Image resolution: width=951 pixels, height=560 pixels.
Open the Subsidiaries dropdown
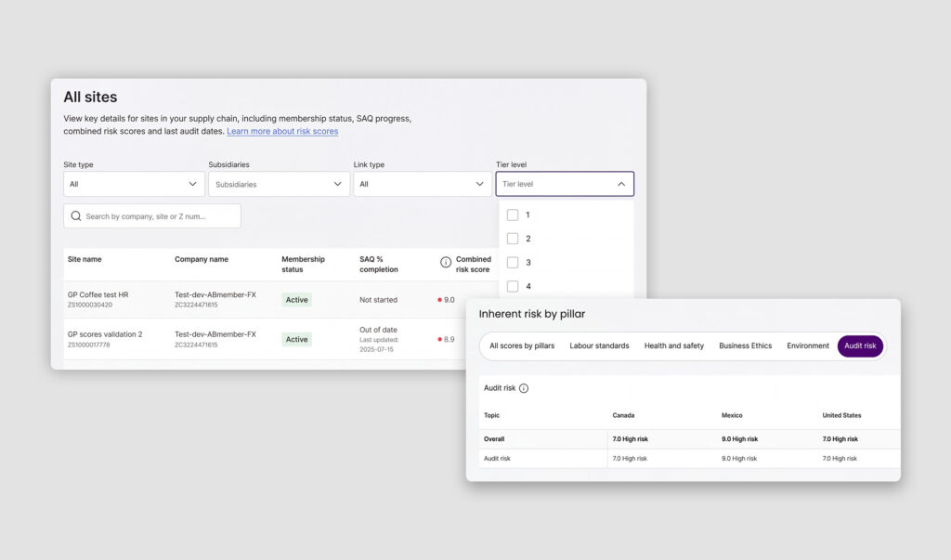coord(279,184)
